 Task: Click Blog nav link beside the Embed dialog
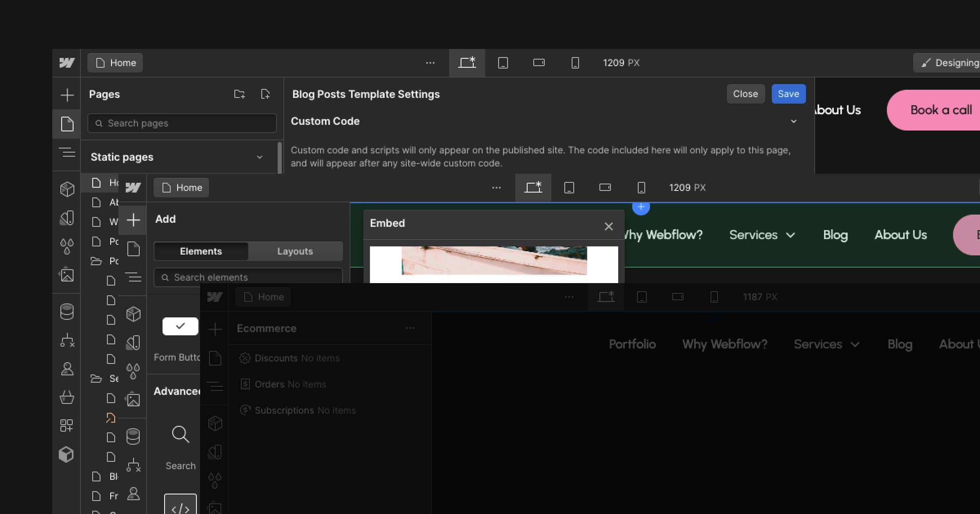point(835,235)
